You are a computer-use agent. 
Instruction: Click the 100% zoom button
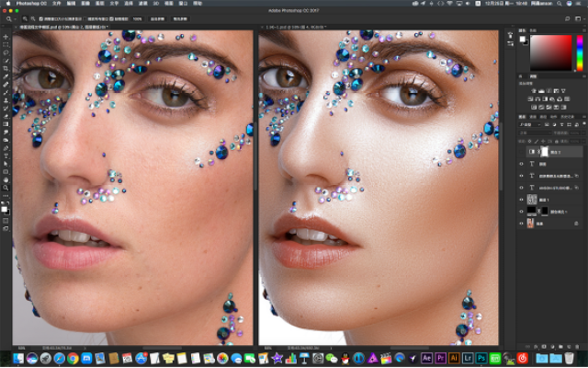(137, 17)
